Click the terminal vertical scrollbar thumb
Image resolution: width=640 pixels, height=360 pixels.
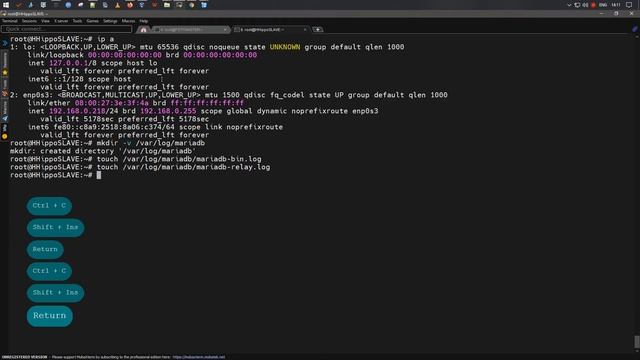click(x=637, y=341)
